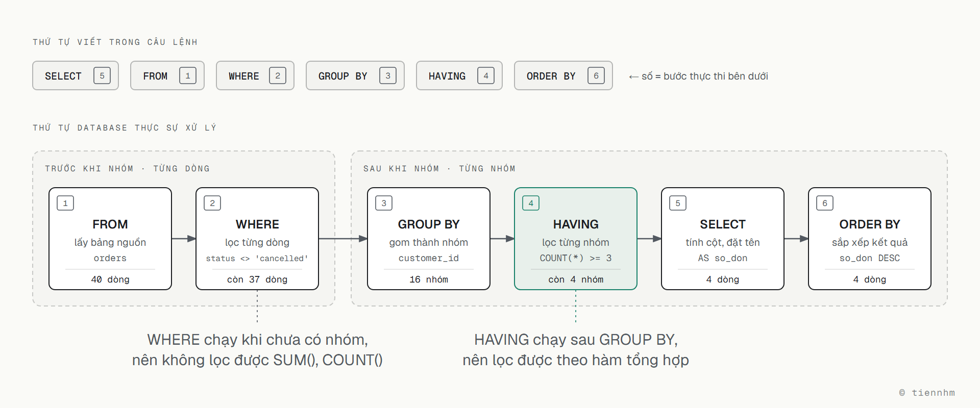Click the alias 'AS so_don'
Screen dimensions: 980x408
click(723, 258)
